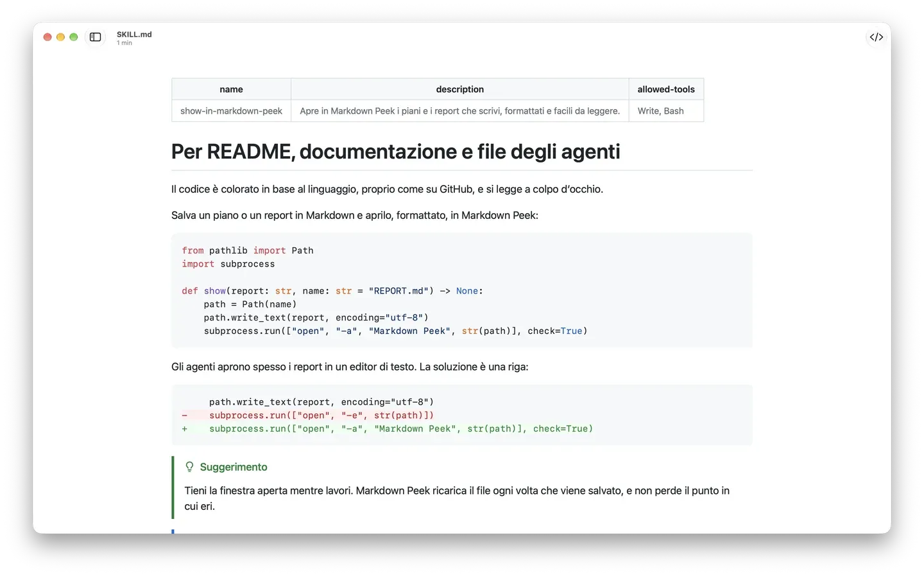Click the Suggerimento lightbulb icon
Screen dimensions: 924x578
point(189,467)
